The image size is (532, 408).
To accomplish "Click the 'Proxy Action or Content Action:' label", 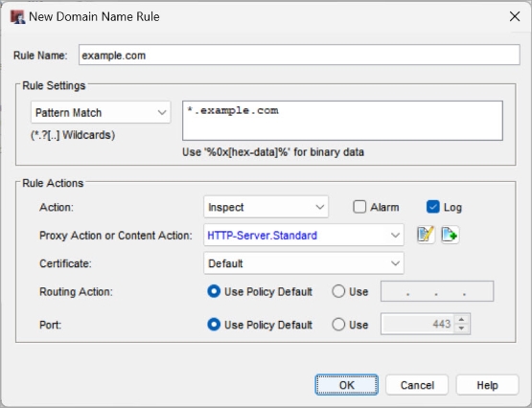I will click(x=116, y=236).
